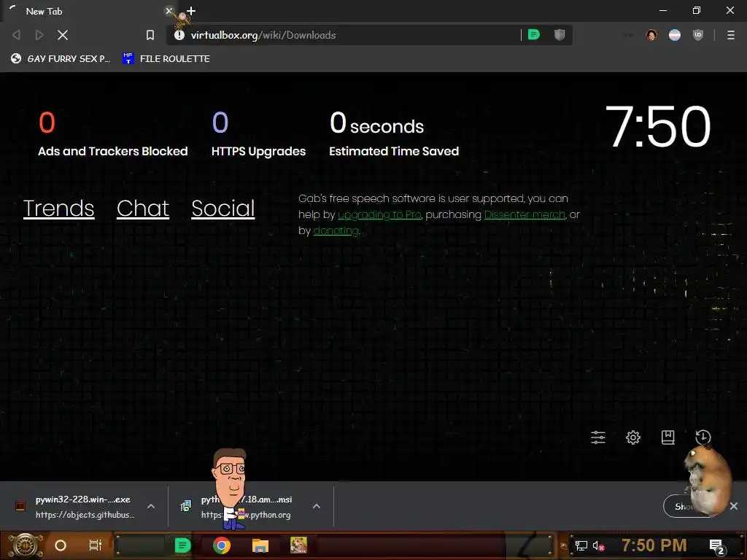The image size is (747, 560).
Task: Click Ads and Trackers Blocked counter
Action: [x=113, y=134]
